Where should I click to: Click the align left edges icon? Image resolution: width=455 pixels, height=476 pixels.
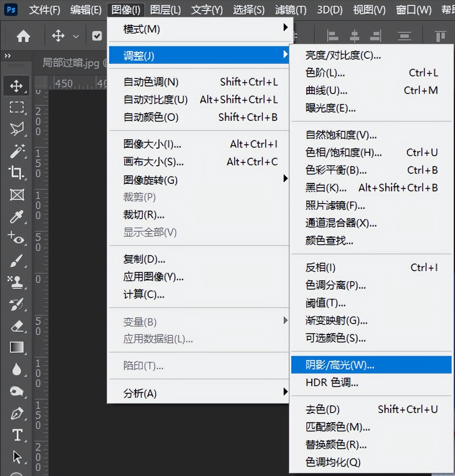tap(333, 37)
